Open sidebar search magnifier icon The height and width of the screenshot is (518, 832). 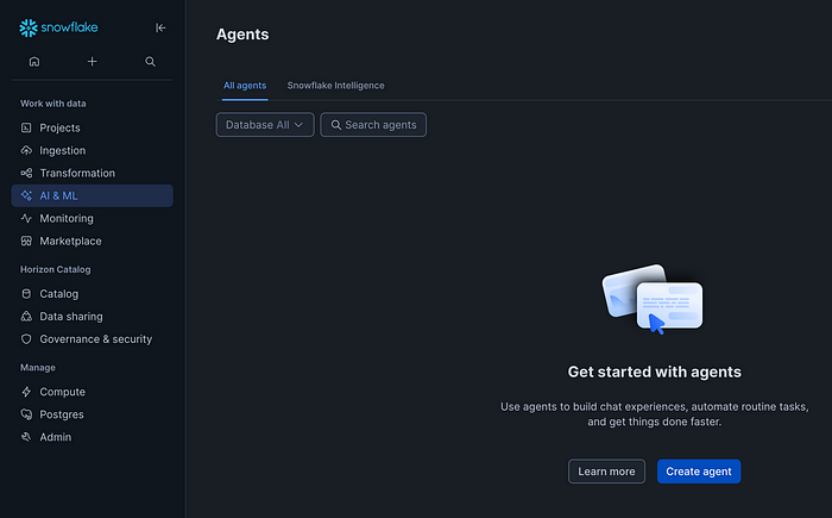tap(150, 62)
